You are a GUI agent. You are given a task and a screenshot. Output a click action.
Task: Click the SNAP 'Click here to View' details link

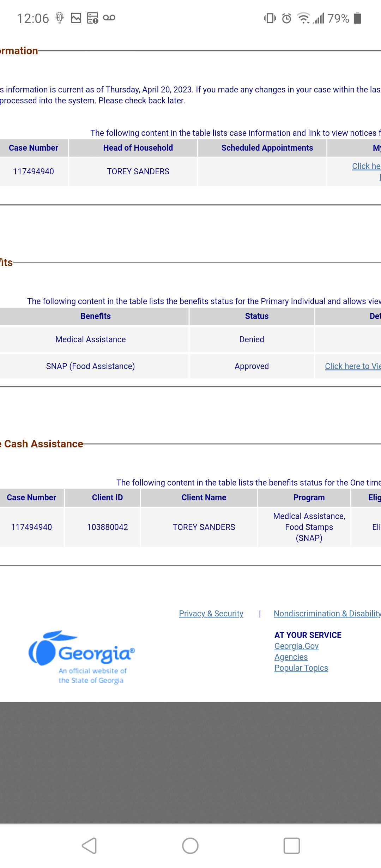[x=353, y=366]
